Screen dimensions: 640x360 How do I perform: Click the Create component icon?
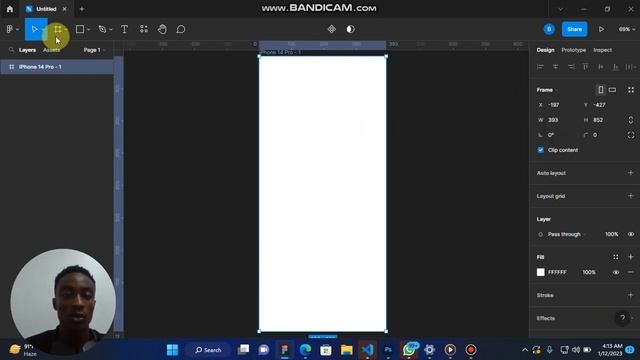[331, 29]
